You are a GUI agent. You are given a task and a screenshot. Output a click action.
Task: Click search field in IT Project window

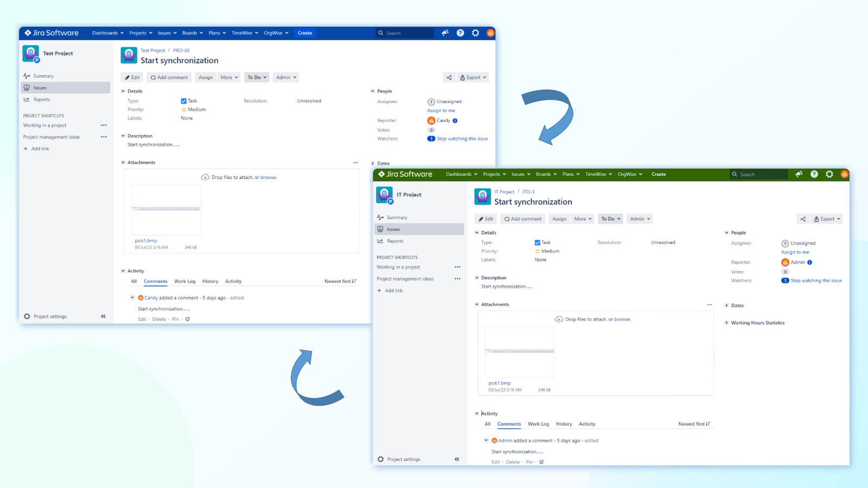pos(758,174)
